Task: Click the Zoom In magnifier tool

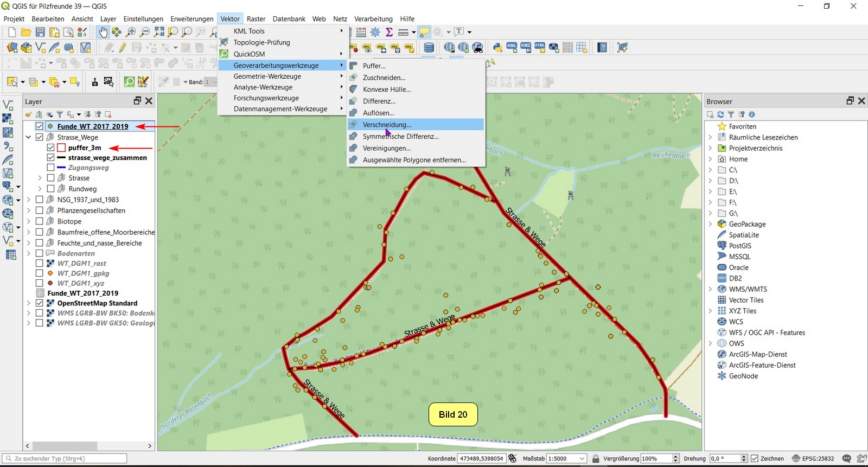Action: pos(131,33)
